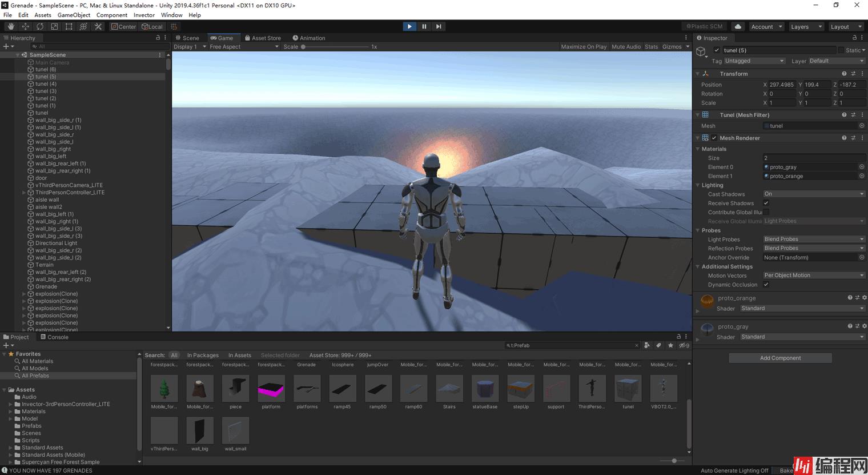Open the GameObject menu
This screenshot has height=475, width=868.
[74, 15]
